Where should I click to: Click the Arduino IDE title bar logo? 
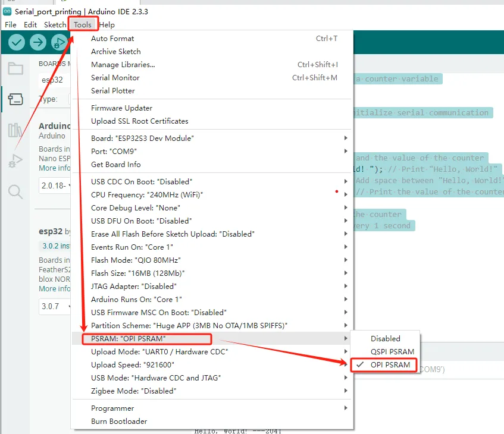pyautogui.click(x=7, y=11)
